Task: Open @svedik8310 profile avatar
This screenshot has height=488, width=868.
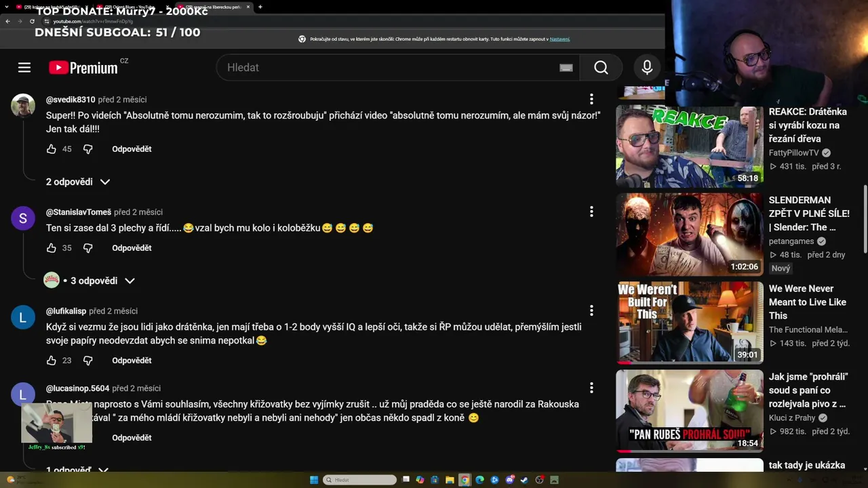Action: coord(23,106)
